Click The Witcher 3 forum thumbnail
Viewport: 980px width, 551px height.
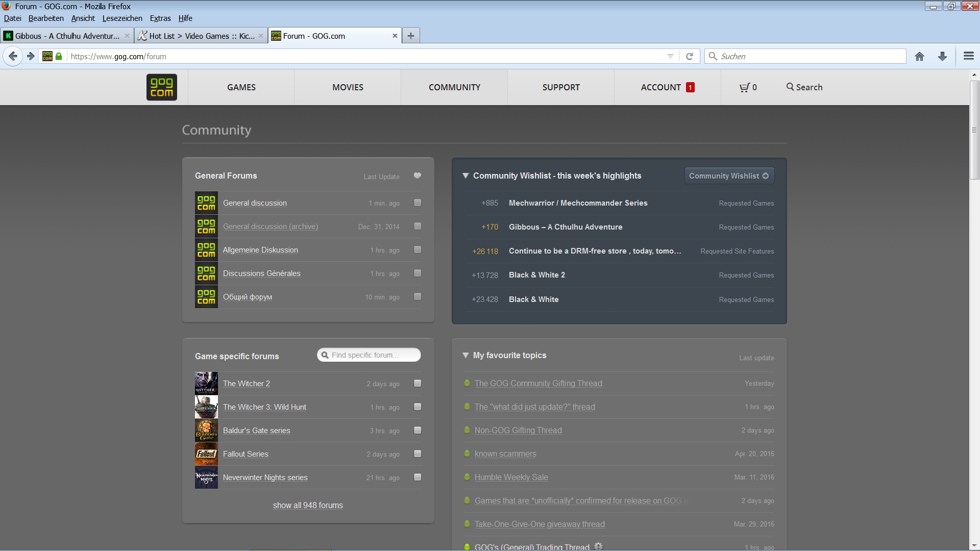pos(206,407)
